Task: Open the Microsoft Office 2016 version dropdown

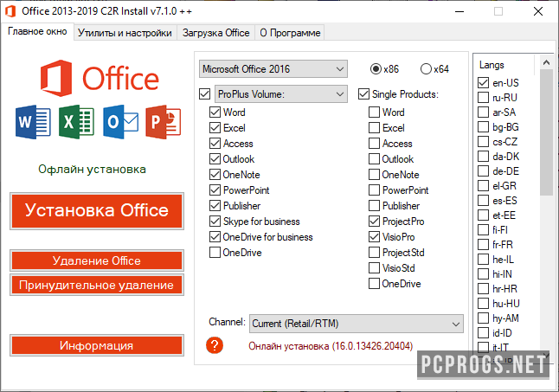Action: coord(273,68)
